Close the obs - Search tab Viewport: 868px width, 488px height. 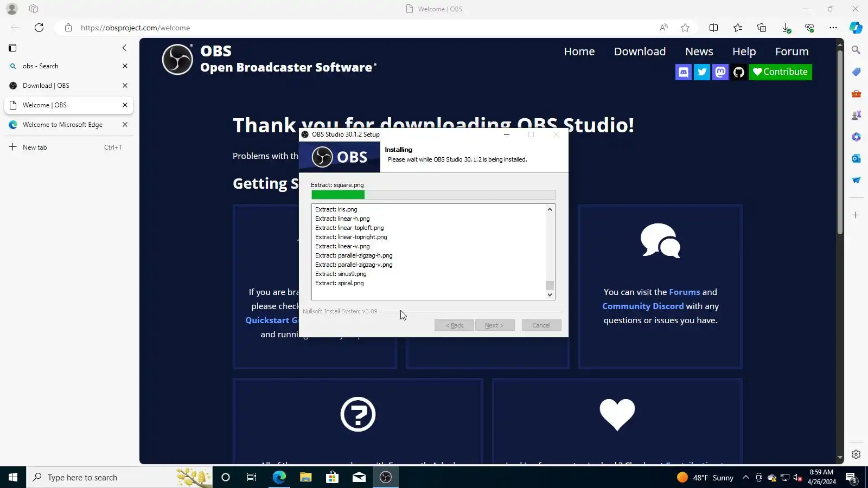click(x=125, y=66)
